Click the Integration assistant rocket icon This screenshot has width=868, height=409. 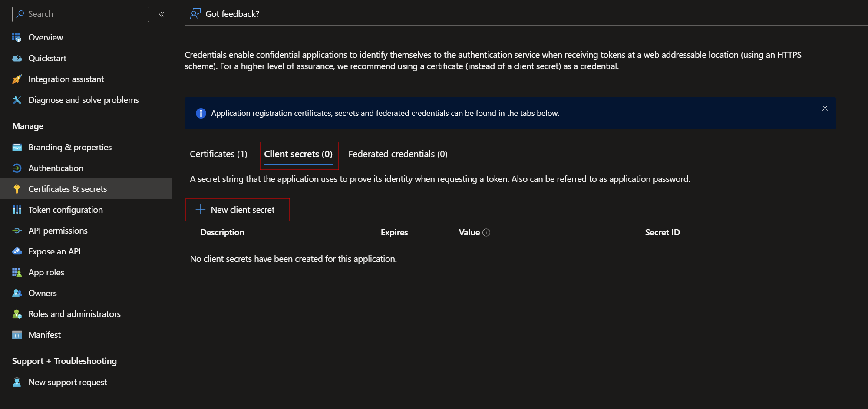pos(17,79)
